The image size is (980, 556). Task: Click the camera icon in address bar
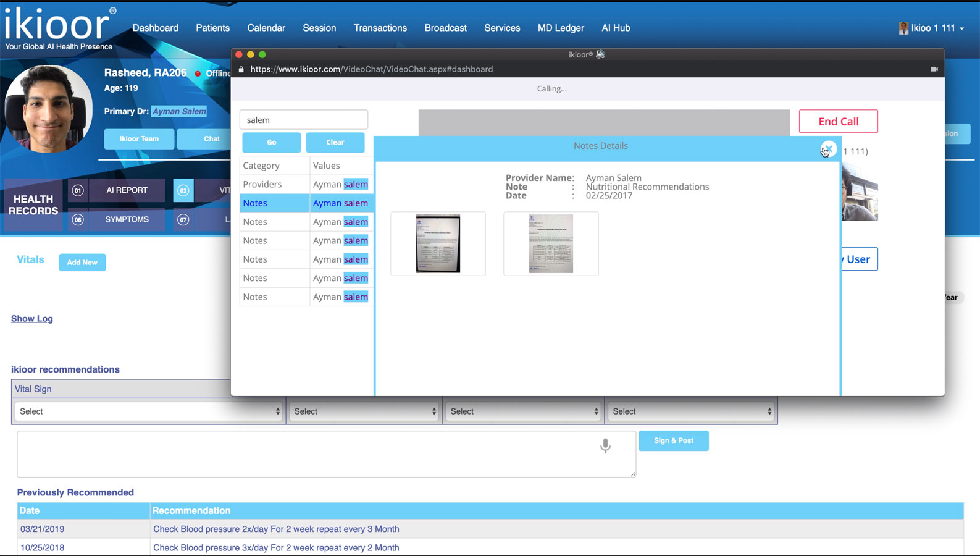(934, 69)
